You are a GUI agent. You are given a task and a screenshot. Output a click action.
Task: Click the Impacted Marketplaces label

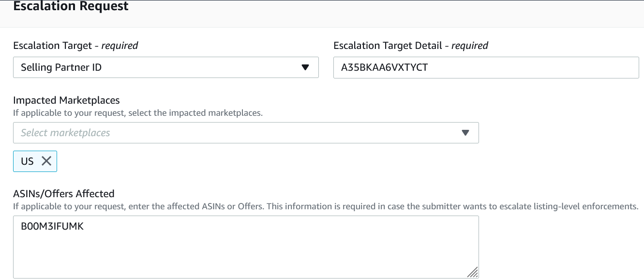pyautogui.click(x=66, y=100)
